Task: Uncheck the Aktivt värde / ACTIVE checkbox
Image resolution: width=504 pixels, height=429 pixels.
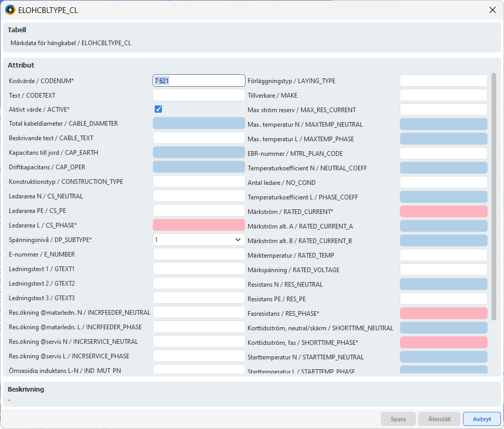Action: tap(159, 109)
